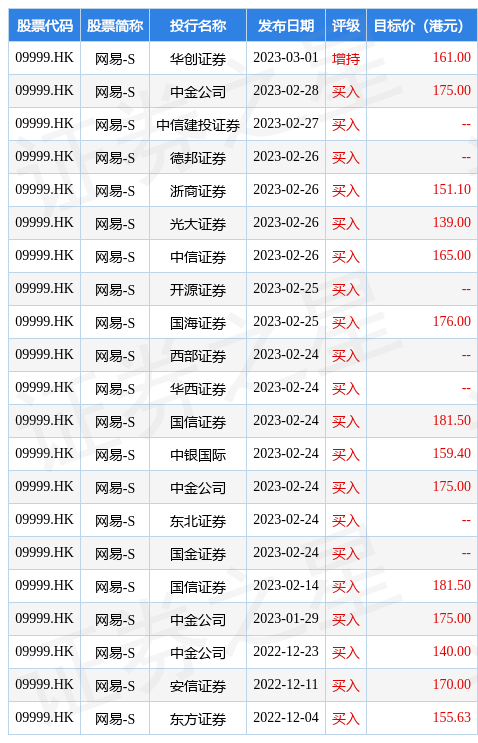Click the 投行名称 column header
The image size is (478, 743).
pos(198,26)
